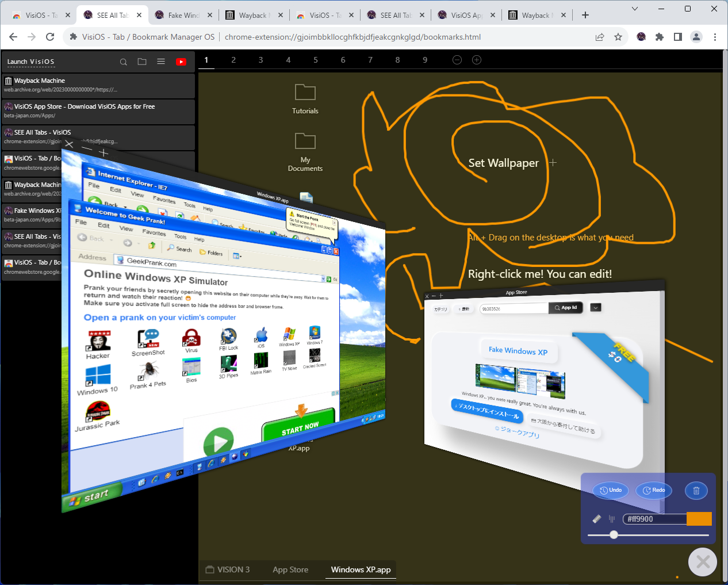Open the dropdown beside the App Id search
This screenshot has height=585, width=728.
(x=595, y=307)
